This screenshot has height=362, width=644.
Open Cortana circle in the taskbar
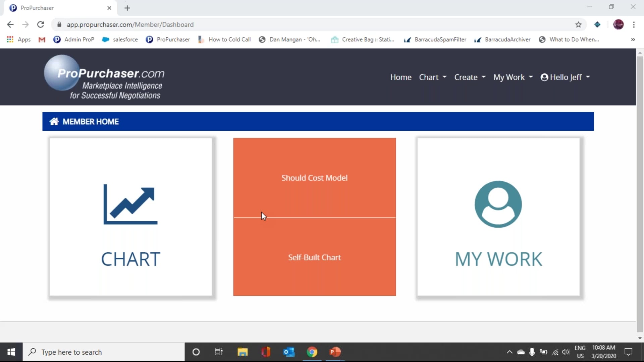click(x=196, y=352)
